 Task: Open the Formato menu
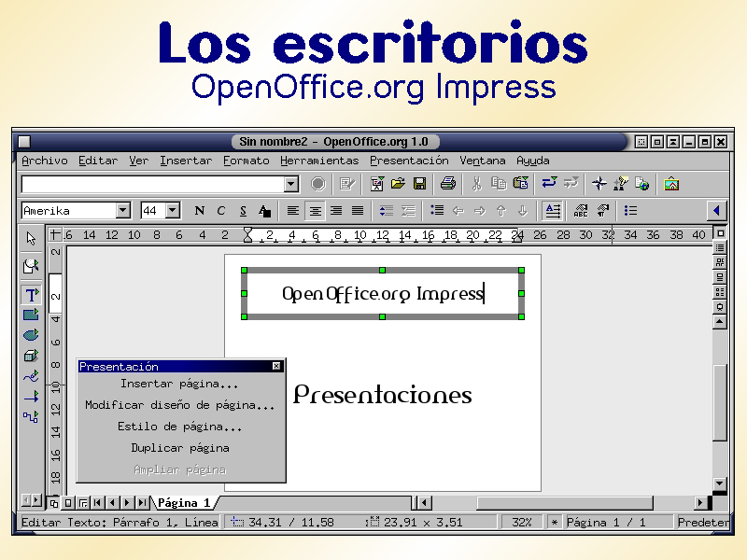pos(246,161)
